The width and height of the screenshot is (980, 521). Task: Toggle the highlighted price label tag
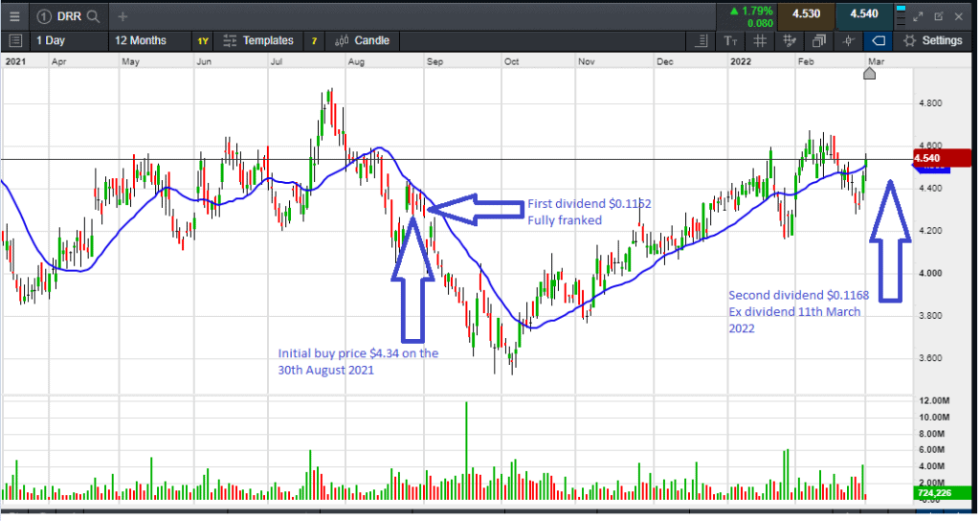[878, 40]
